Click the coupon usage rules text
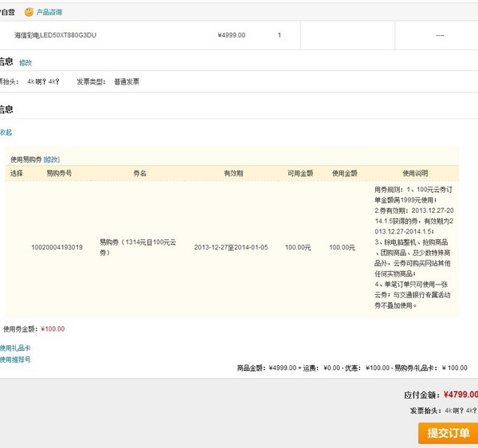The height and width of the screenshot is (448, 478). (414, 247)
